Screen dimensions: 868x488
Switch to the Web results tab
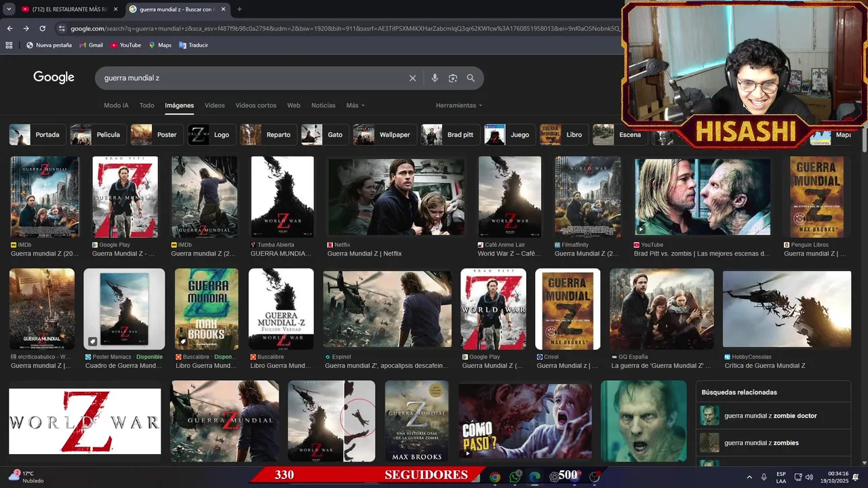(x=294, y=105)
